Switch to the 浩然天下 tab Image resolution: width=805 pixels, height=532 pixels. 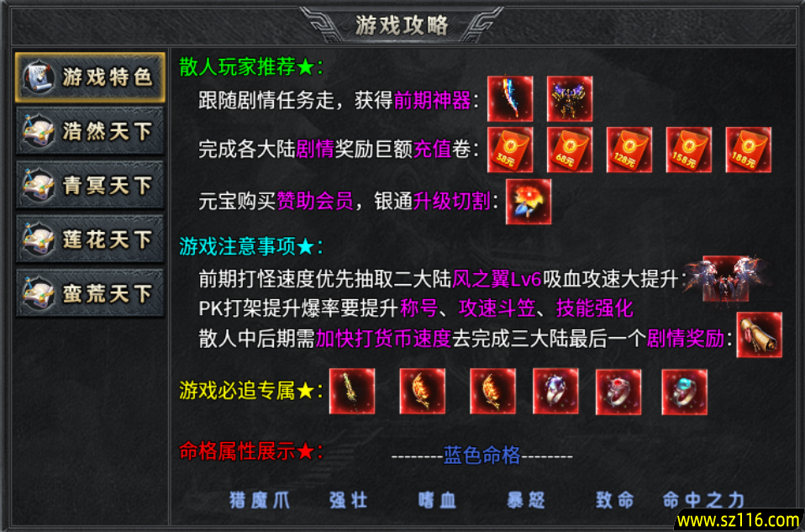(x=91, y=131)
